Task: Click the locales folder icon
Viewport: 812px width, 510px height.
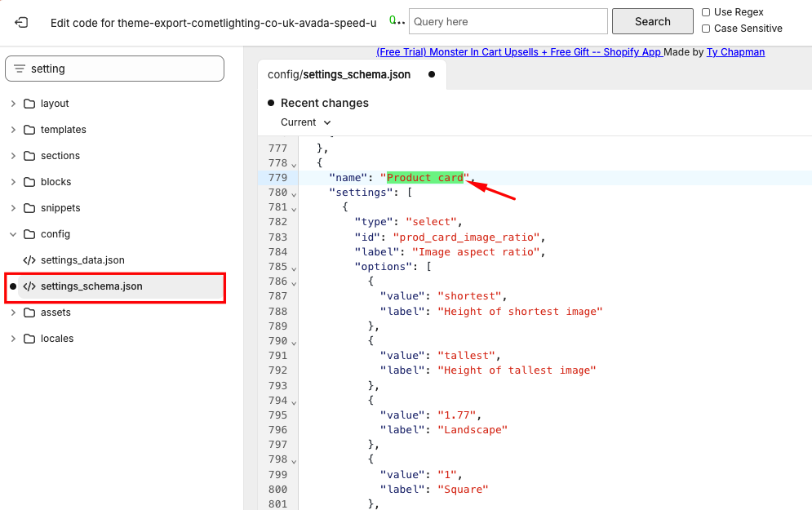Action: [29, 339]
